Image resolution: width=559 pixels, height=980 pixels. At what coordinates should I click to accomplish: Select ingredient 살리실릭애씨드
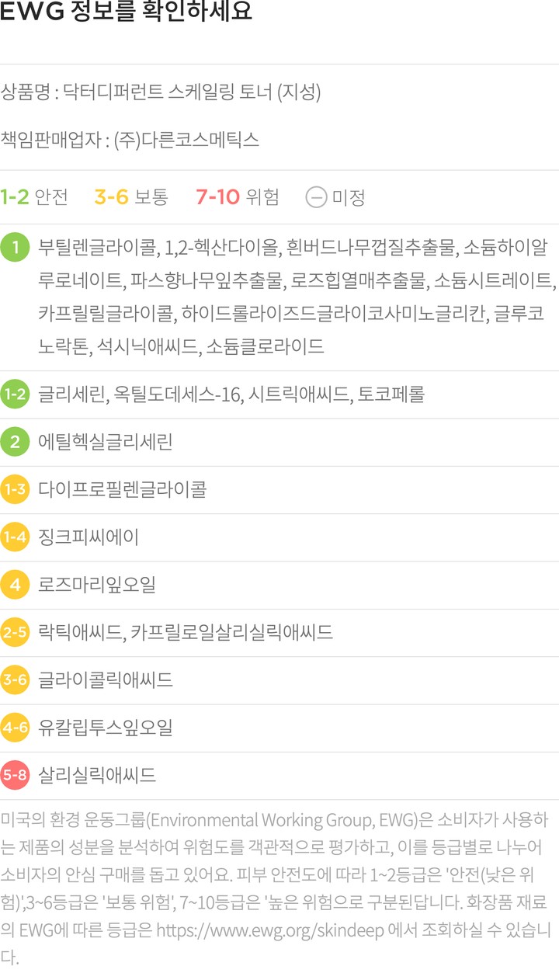[97, 775]
